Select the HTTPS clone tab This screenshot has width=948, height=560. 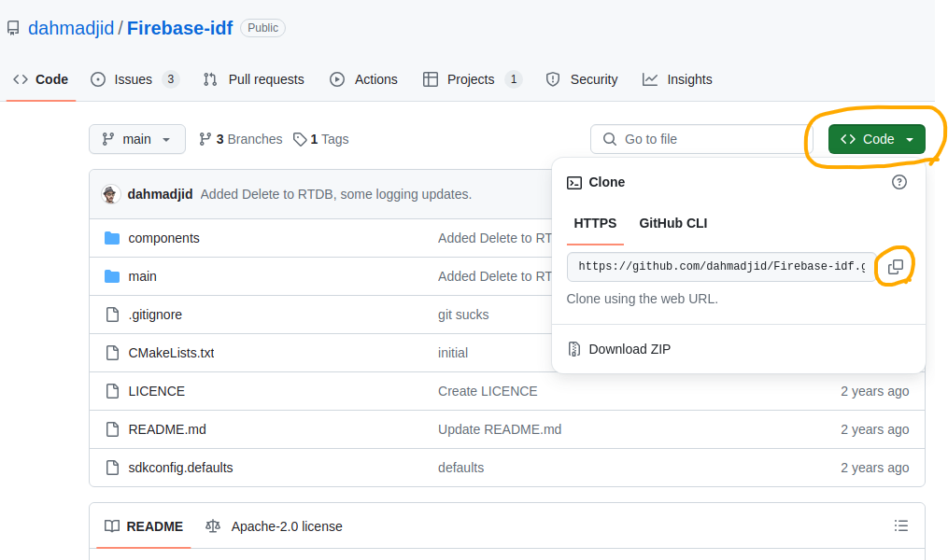tap(595, 223)
